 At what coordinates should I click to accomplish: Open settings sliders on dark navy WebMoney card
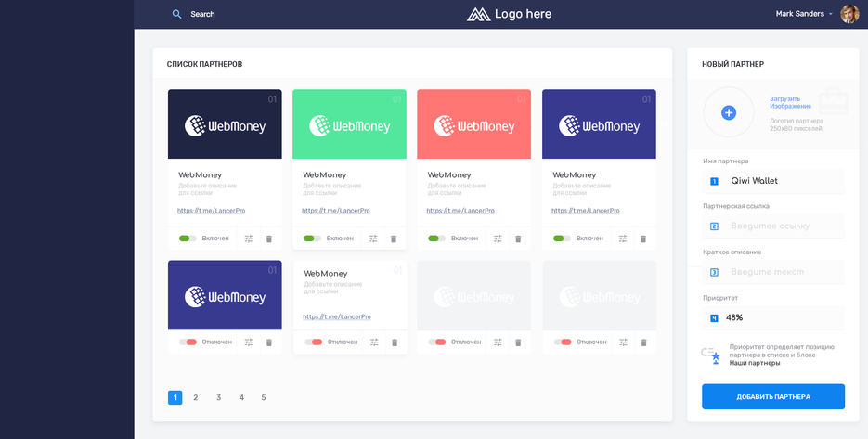coord(249,239)
